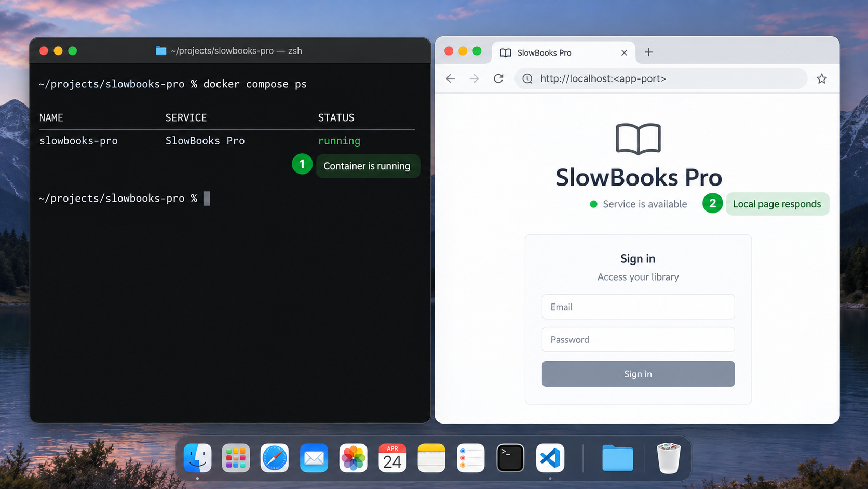This screenshot has height=489, width=868.
Task: Click the SlowBooks Pro book logo
Action: [638, 139]
